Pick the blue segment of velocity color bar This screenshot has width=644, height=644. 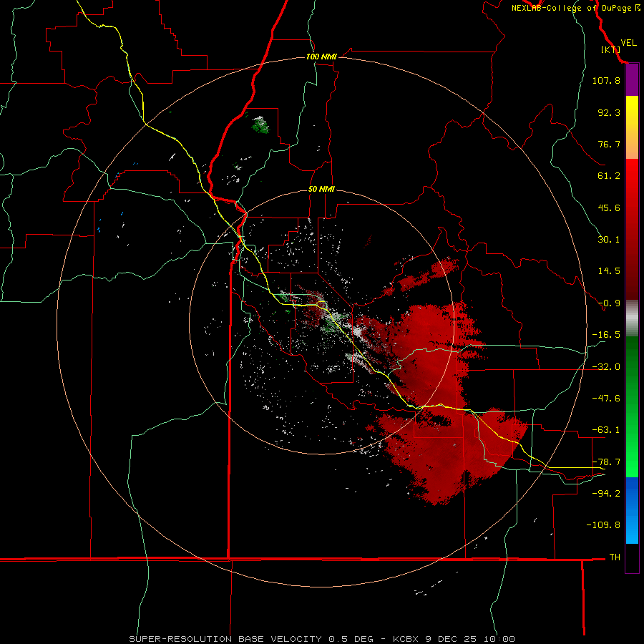tap(632, 510)
